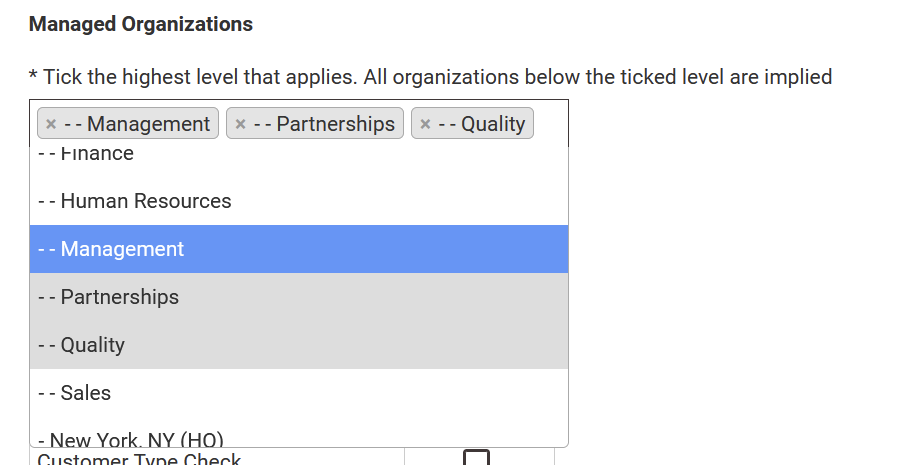Remove the Partnerships tag via its x
Image resolution: width=898 pixels, height=465 pixels.
[x=240, y=124]
